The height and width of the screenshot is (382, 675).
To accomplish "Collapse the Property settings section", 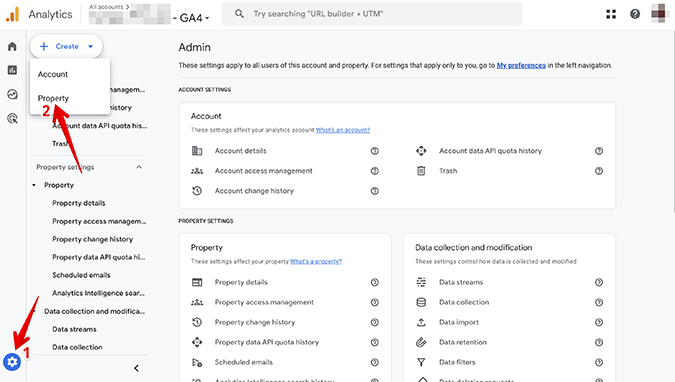I will (x=139, y=167).
